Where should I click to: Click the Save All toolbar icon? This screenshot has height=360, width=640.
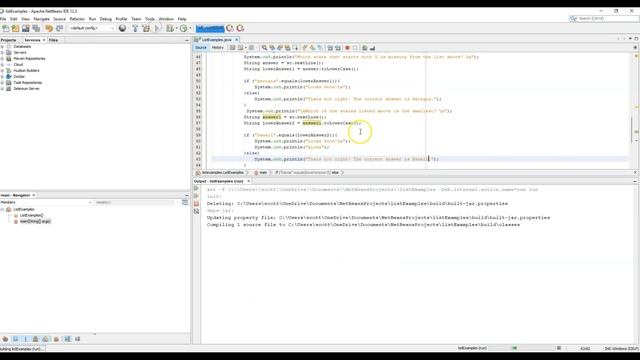coord(36,28)
